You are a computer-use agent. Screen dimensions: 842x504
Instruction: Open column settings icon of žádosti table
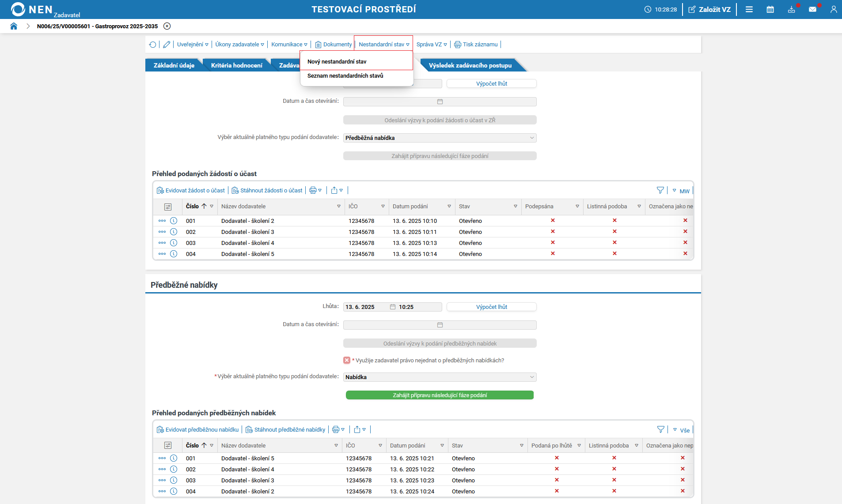tap(168, 207)
